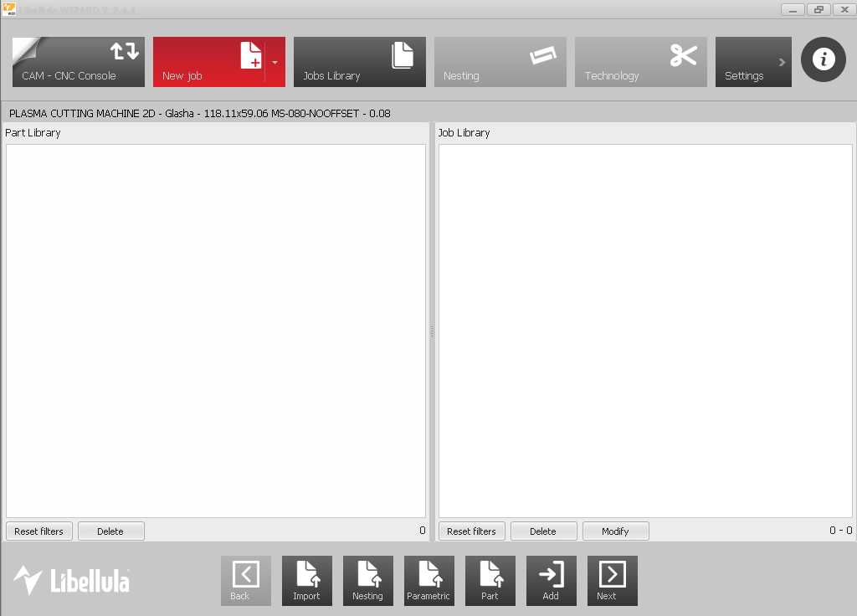Proceed using the Next button
This screenshot has width=857, height=616.
pos(612,580)
